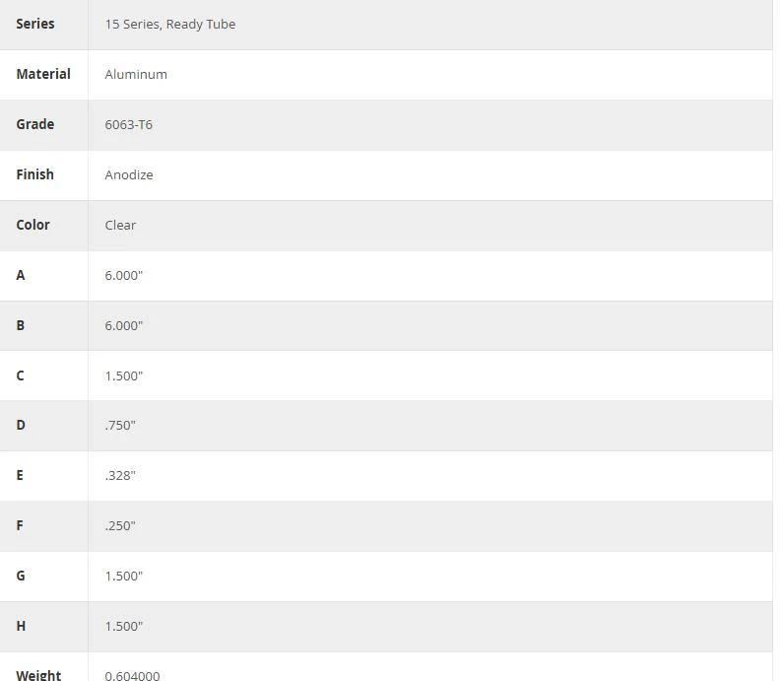Select the .750" value for D
Viewport: 784px width, 681px height.
[x=120, y=426]
